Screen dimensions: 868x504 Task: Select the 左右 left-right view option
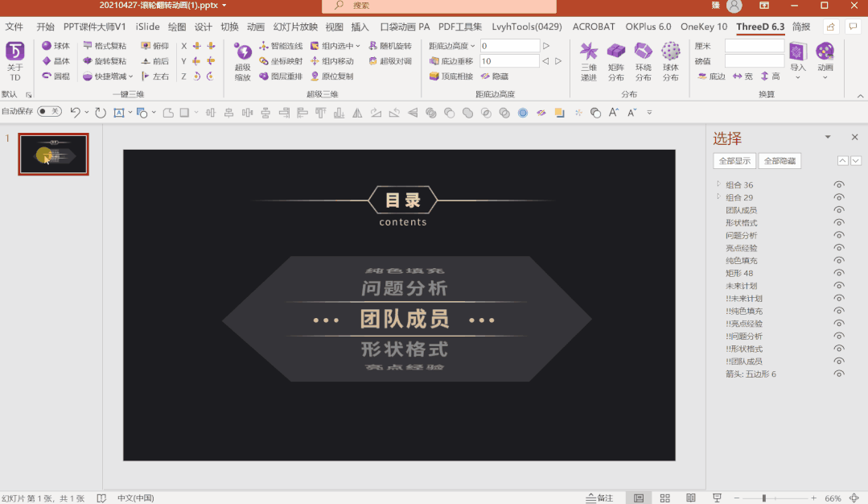tap(155, 76)
